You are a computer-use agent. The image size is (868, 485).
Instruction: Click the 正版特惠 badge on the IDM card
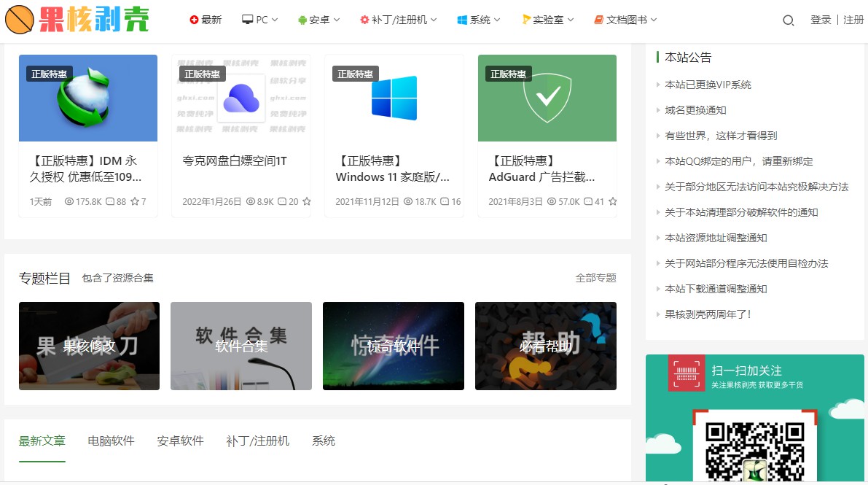[50, 74]
